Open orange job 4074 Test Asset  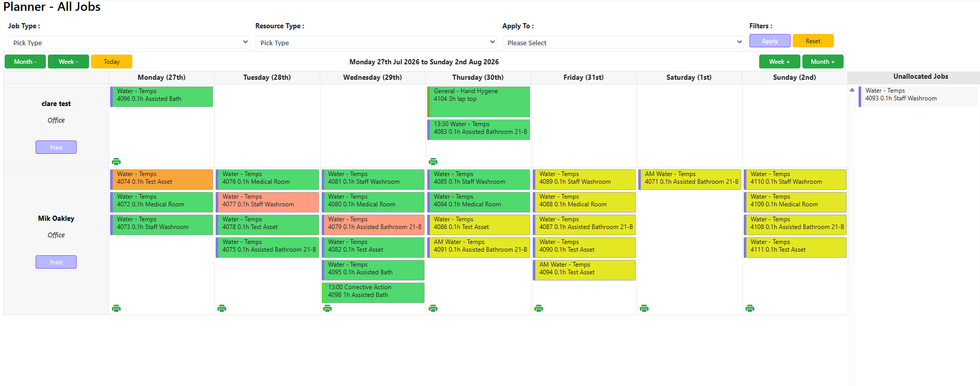[x=162, y=180]
